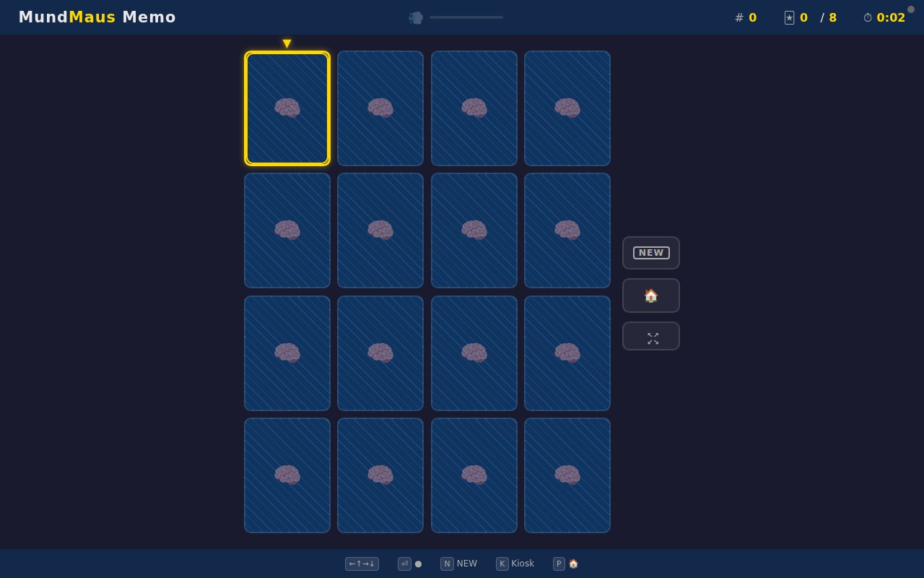Flip the highlighted card with yellow border
Viewport: 924px width, 578px height.
(x=287, y=108)
